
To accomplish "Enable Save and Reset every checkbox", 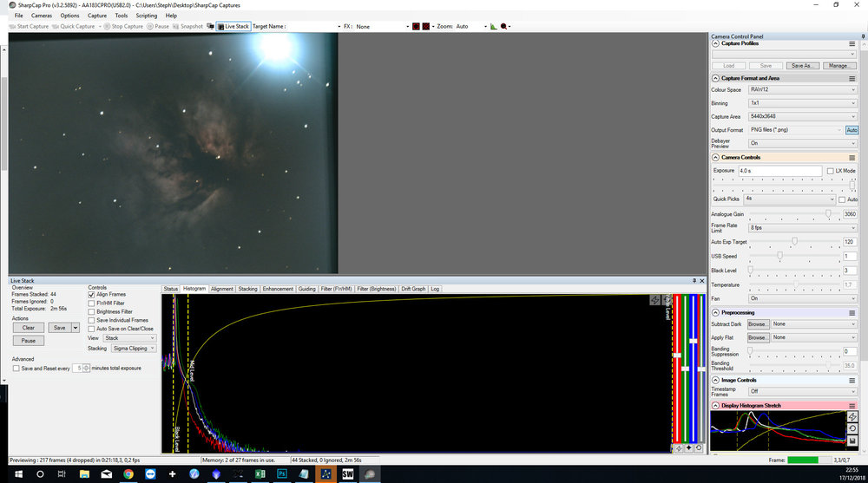I will pos(16,369).
